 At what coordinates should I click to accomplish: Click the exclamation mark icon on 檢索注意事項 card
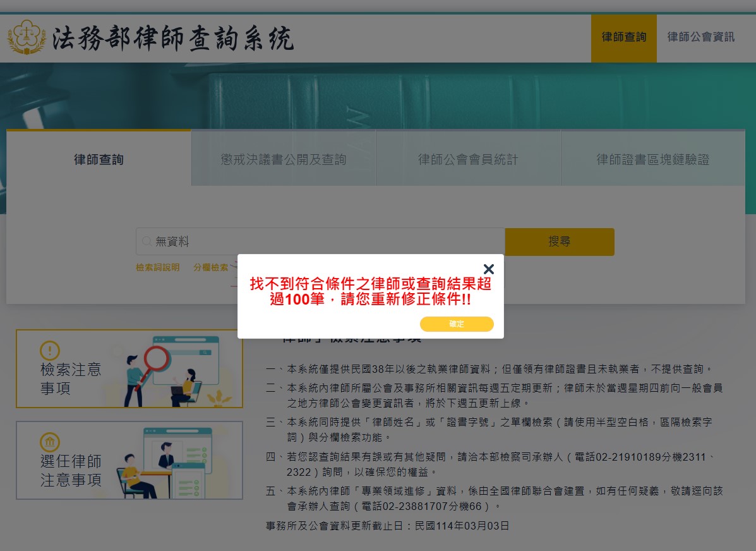click(x=49, y=350)
